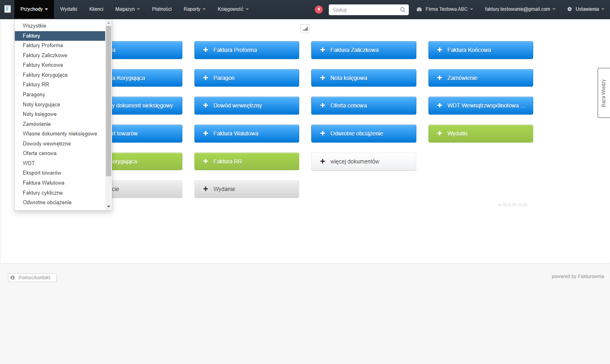Expand the Firma Testowa ABC dropdown
Screen dimensions: 610x364
click(x=445, y=9)
